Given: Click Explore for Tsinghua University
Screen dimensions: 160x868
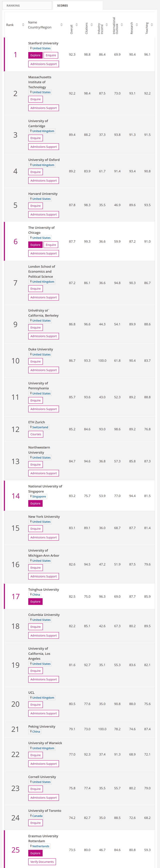Looking at the screenshot, I should pyautogui.click(x=35, y=602).
